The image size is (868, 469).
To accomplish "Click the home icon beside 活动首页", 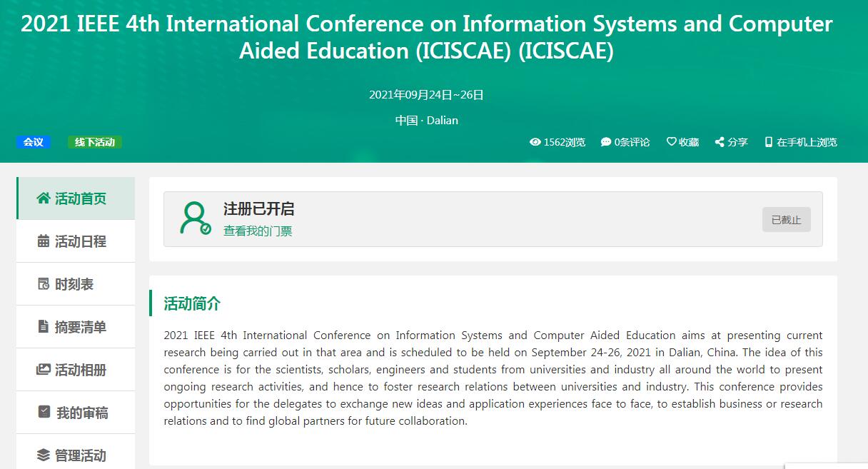I will [44, 198].
